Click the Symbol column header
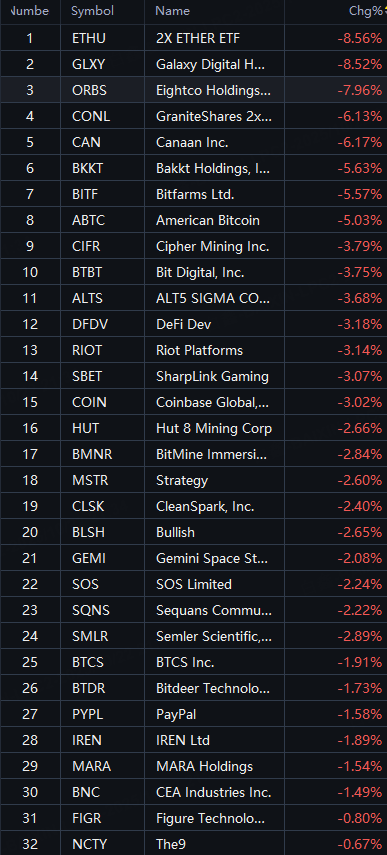 coord(93,11)
